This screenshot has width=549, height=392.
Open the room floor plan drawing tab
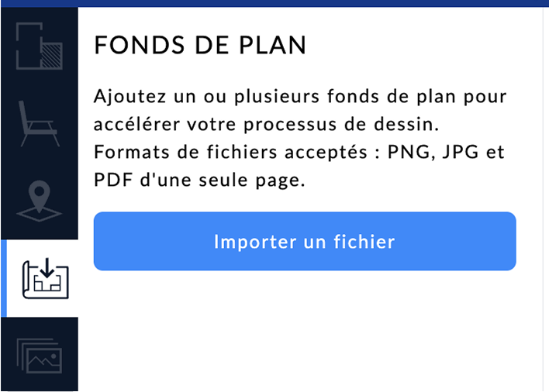tap(39, 46)
